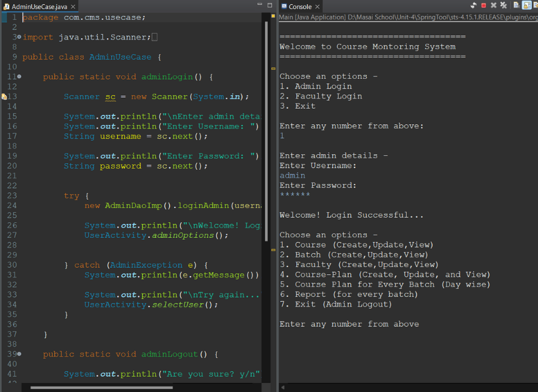Image resolution: width=538 pixels, height=392 pixels.
Task: Click the Relaunch icon in Console toolbar
Action: [474, 5]
